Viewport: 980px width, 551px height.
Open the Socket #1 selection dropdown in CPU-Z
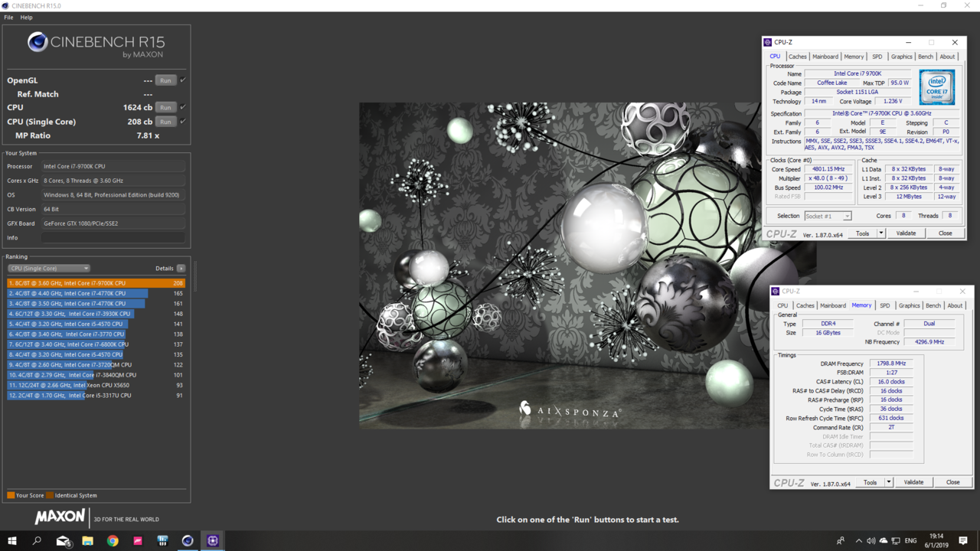tap(828, 216)
